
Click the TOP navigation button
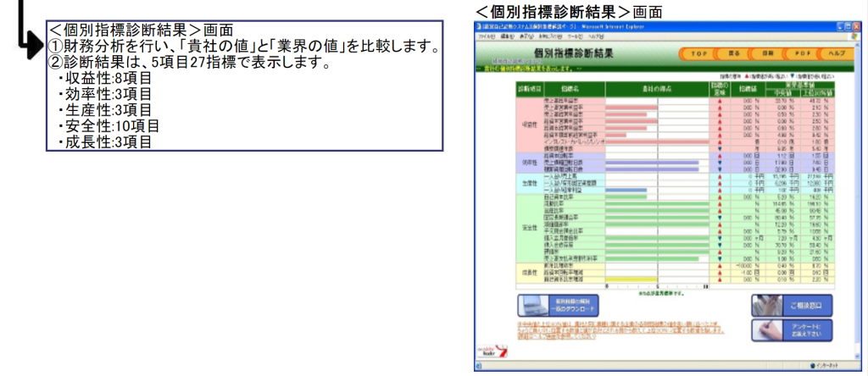point(697,53)
